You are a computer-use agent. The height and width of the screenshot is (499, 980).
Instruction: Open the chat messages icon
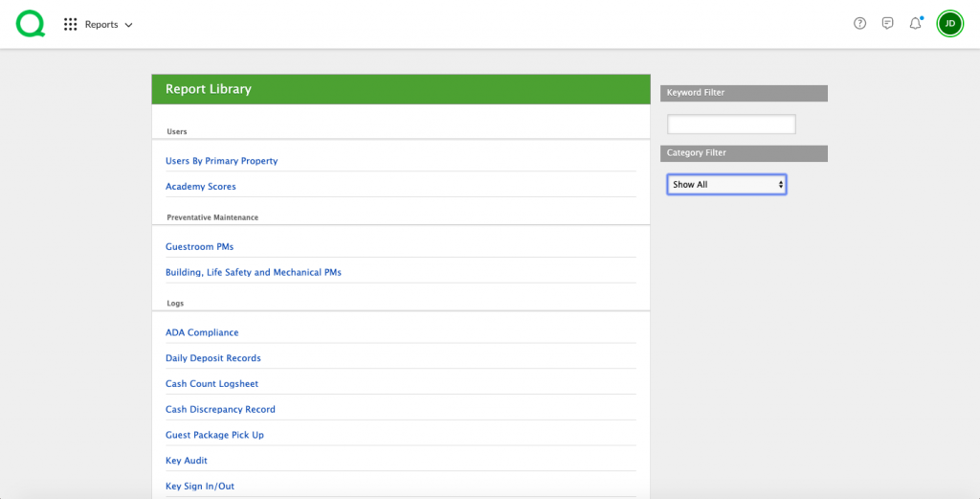pyautogui.click(x=887, y=24)
